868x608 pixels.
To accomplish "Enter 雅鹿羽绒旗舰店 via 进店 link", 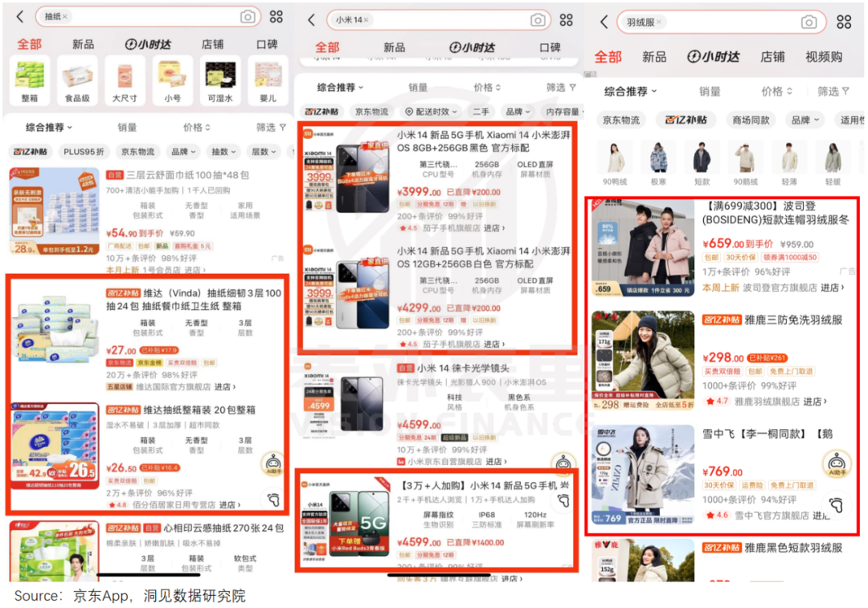I will (815, 402).
